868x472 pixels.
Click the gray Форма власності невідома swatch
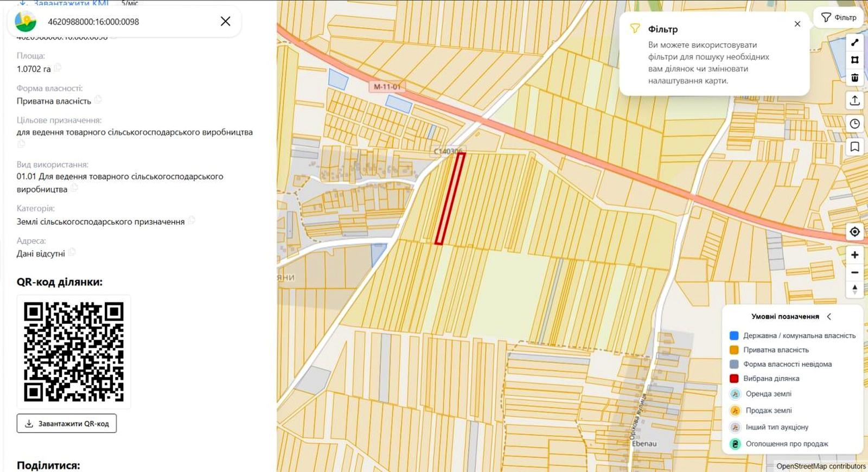(734, 364)
